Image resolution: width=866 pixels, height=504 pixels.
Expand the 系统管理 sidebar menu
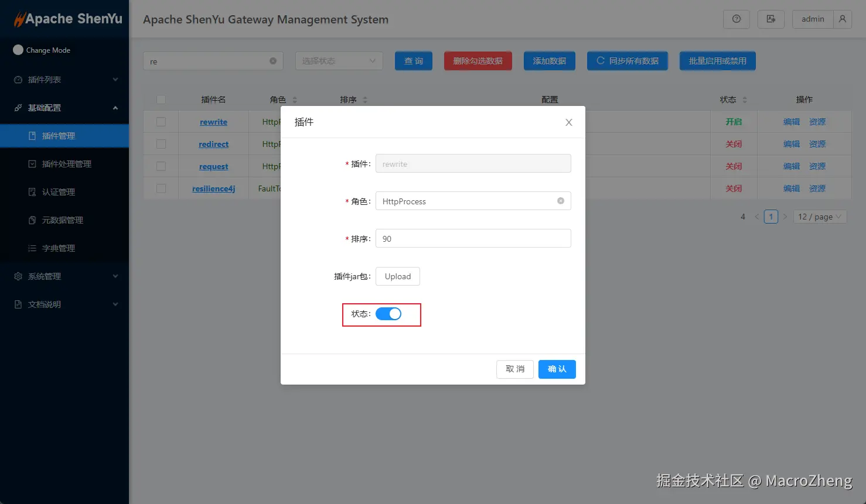[x=64, y=276]
